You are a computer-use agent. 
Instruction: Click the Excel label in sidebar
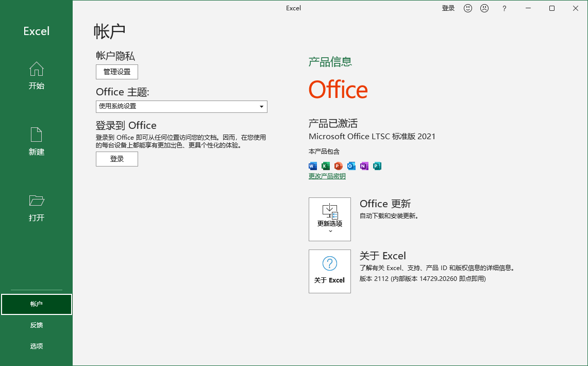click(x=37, y=31)
